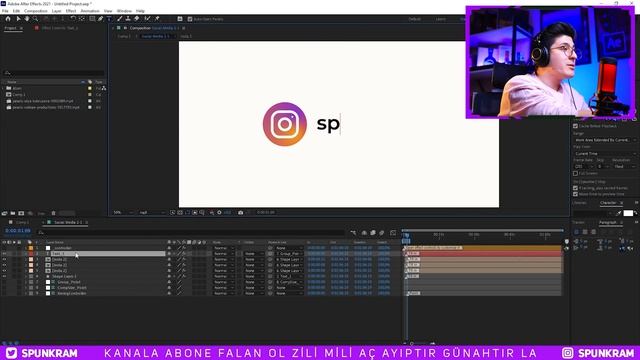Open the Frame Rate dropdown
This screenshot has height=360, width=640.
[583, 167]
